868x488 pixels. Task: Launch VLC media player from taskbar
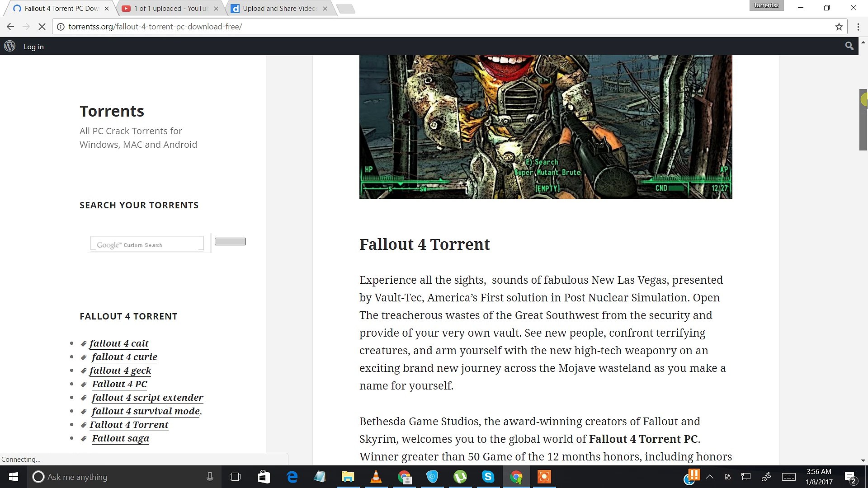coord(376,477)
